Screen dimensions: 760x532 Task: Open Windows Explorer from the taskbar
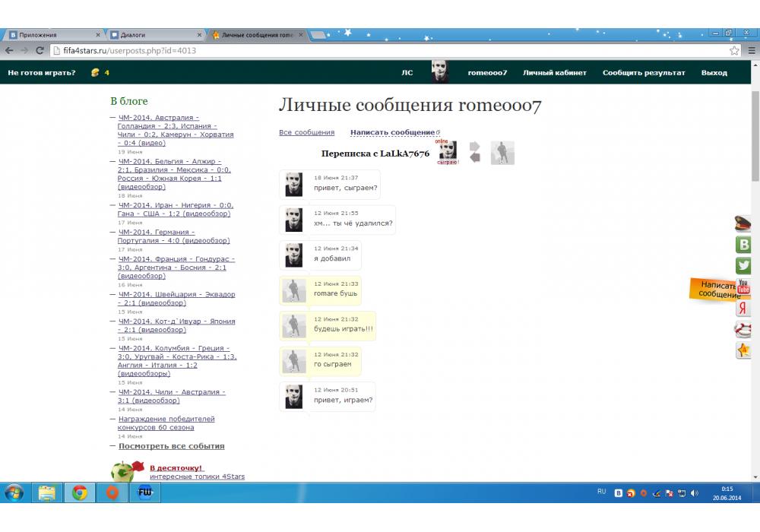click(47, 492)
